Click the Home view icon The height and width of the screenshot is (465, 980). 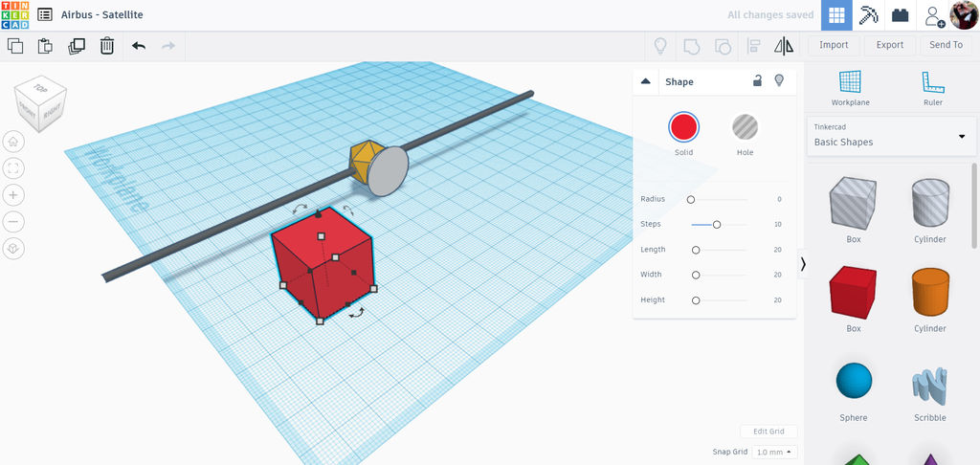[13, 142]
